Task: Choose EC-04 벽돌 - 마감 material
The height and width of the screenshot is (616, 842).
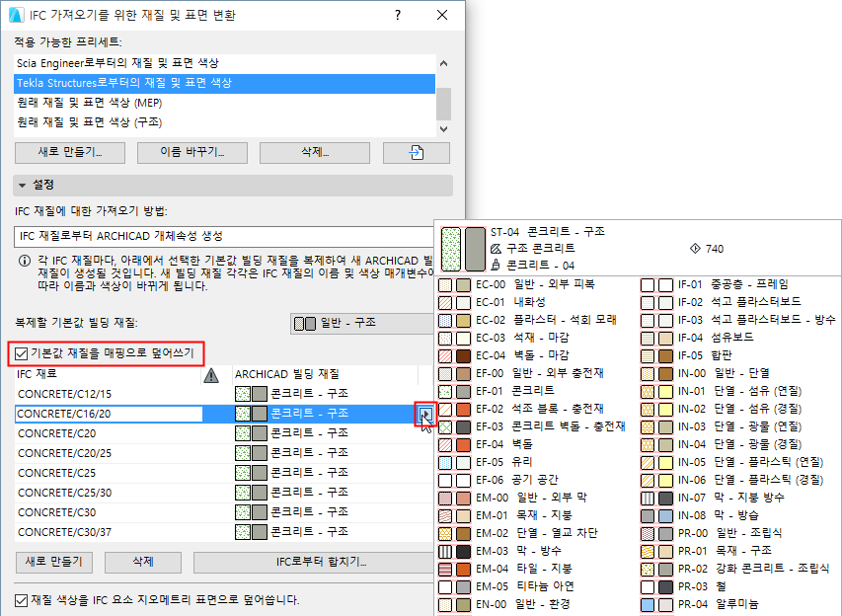Action: pos(534,355)
